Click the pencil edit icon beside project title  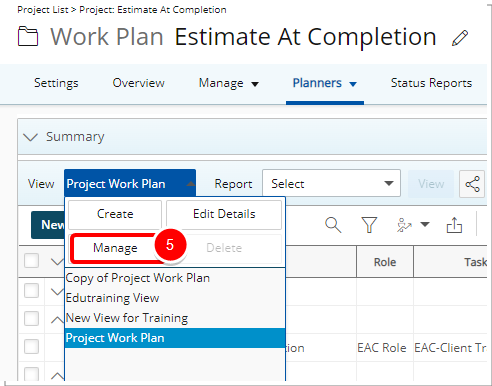(460, 38)
